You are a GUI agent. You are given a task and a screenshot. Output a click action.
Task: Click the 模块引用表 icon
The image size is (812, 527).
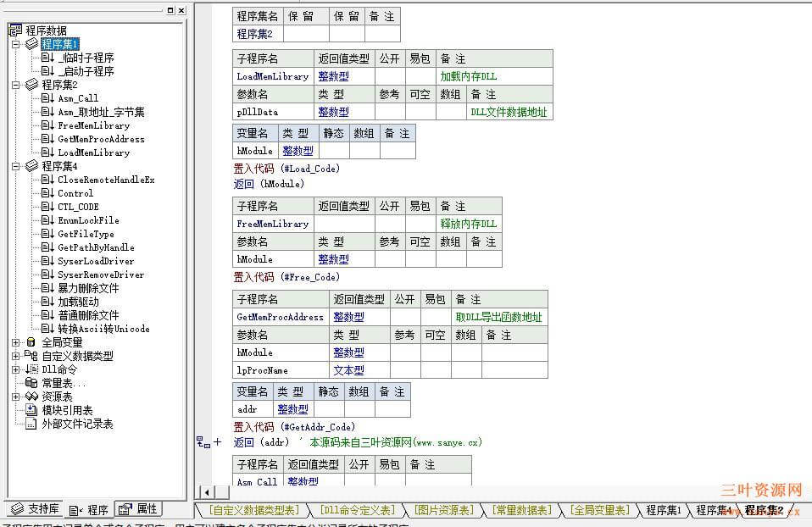point(31,410)
